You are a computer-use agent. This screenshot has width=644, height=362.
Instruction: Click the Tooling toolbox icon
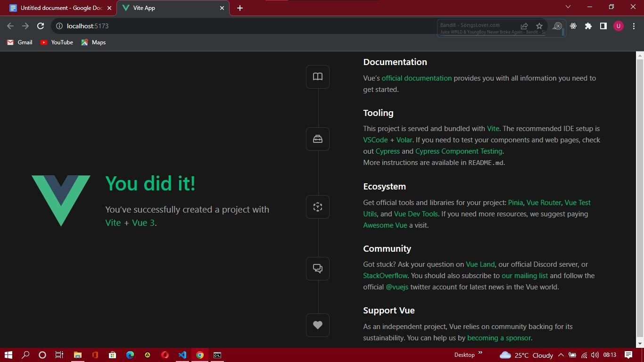coord(318,139)
